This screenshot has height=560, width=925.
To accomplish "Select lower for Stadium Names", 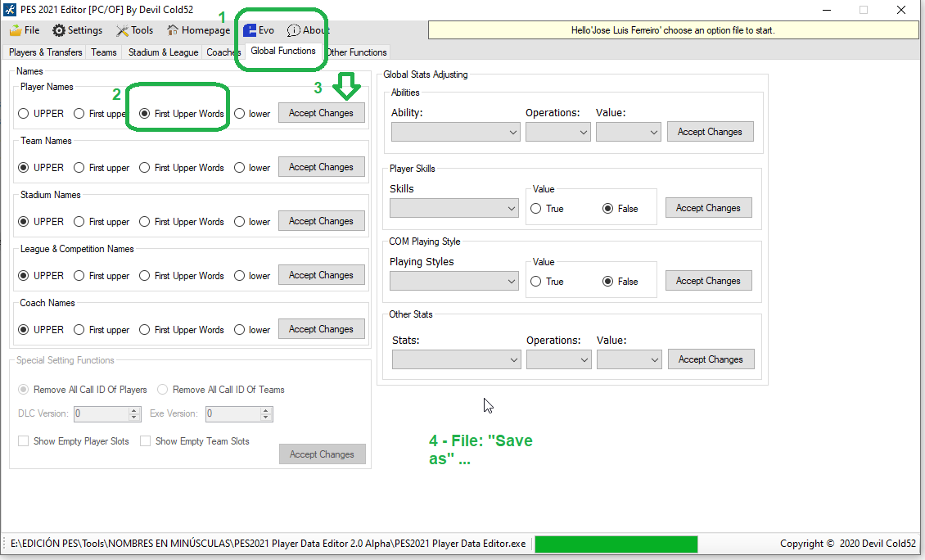I will (x=252, y=221).
